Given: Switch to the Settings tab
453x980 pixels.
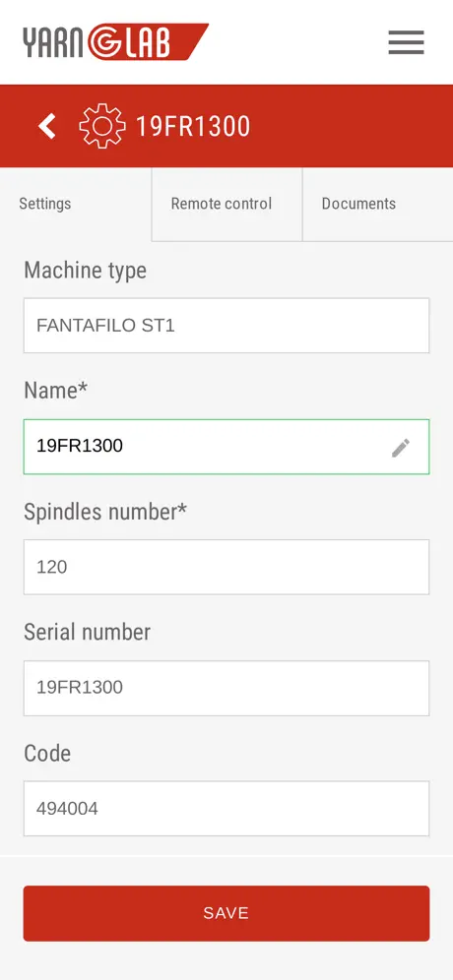Looking at the screenshot, I should (x=45, y=204).
